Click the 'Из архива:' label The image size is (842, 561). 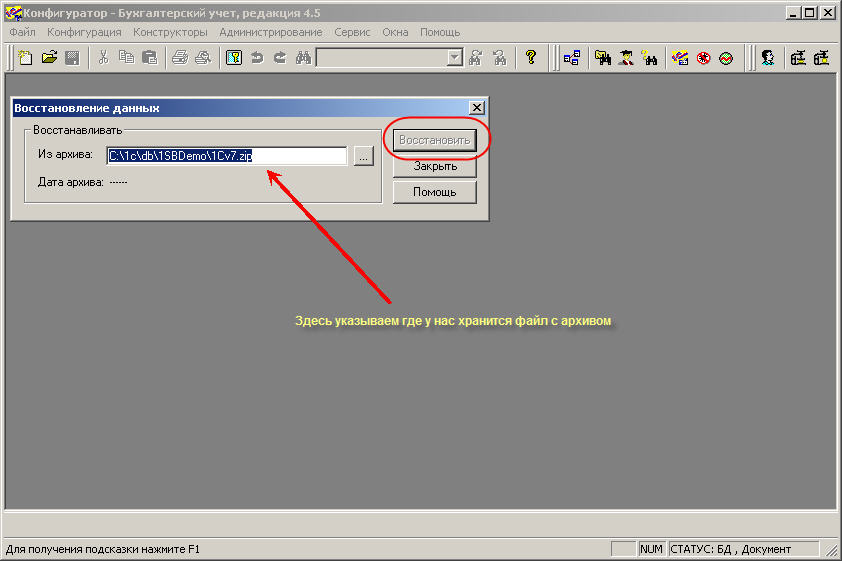[65, 154]
